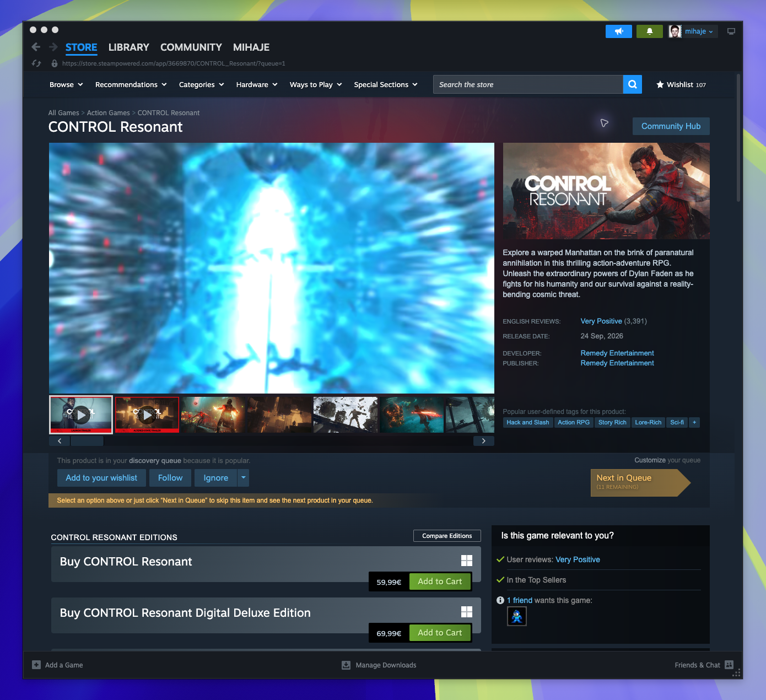The height and width of the screenshot is (700, 766).
Task: Play the second trailer thumbnail
Action: tap(147, 414)
